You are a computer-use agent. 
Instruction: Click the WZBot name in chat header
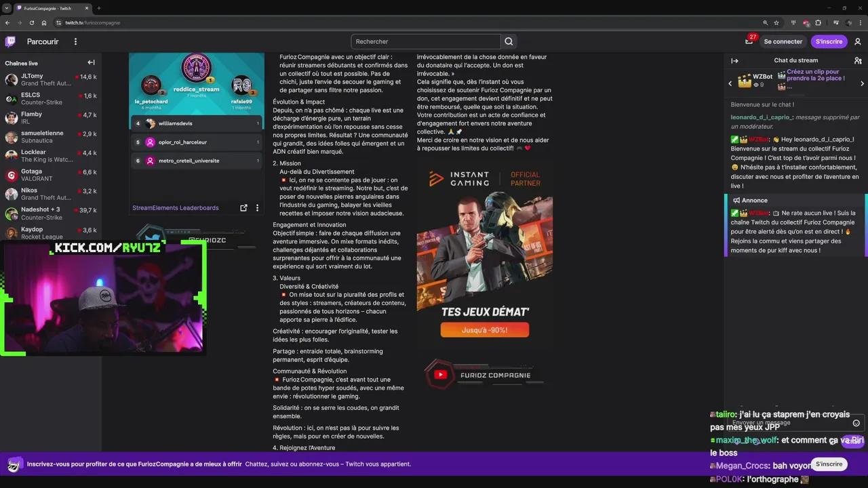click(x=763, y=77)
